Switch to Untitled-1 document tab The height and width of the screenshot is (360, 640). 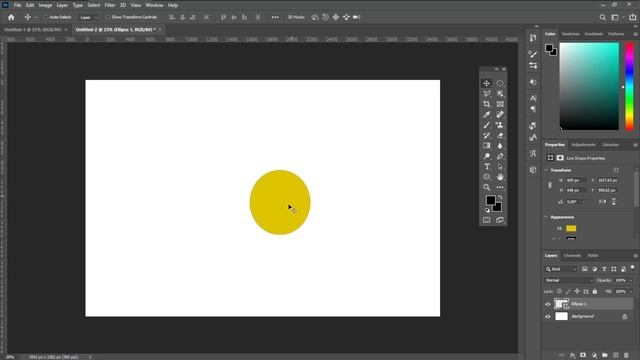tap(33, 30)
